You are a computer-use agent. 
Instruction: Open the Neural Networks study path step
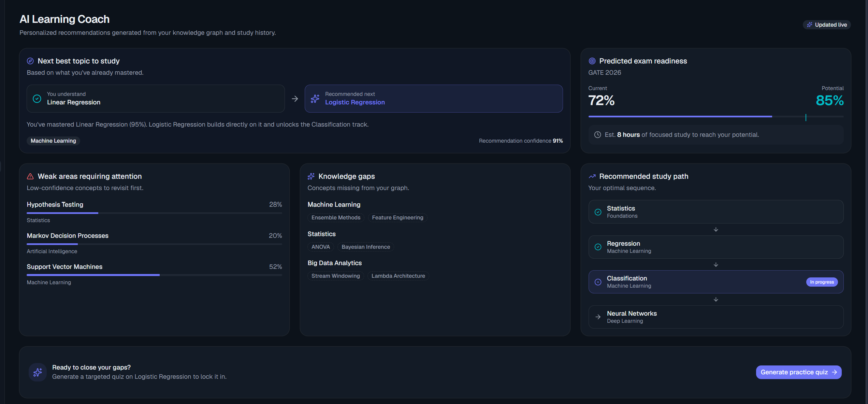pos(716,317)
